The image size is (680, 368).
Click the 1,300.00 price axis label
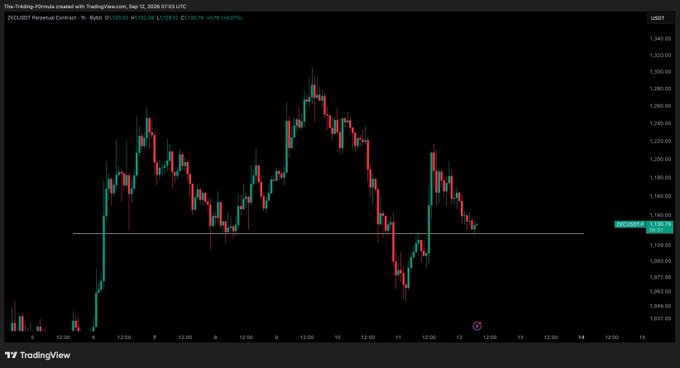pyautogui.click(x=660, y=72)
